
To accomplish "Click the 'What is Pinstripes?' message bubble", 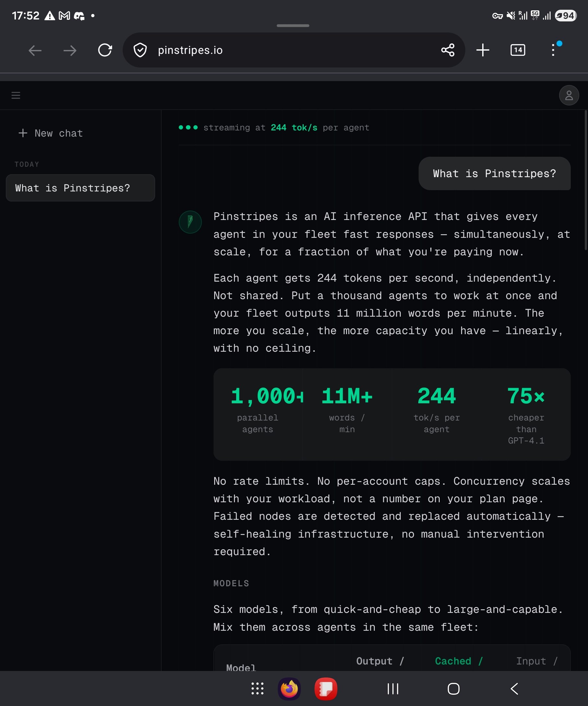I will tap(494, 174).
